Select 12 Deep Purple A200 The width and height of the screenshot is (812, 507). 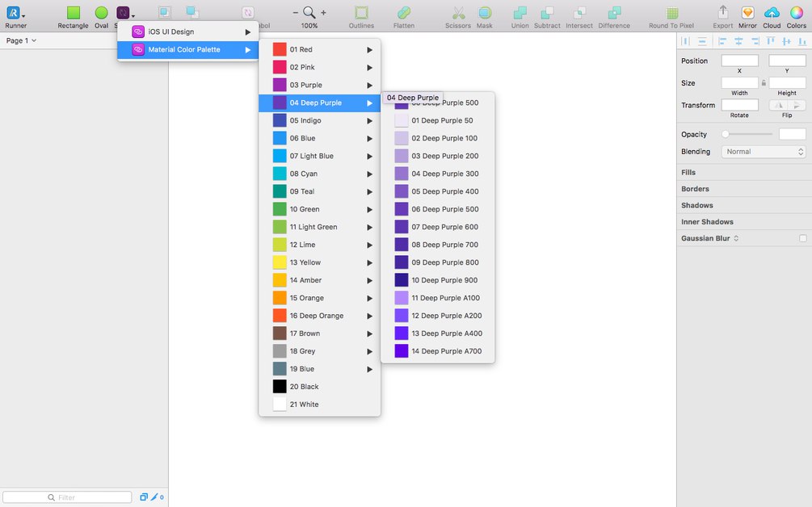[438, 316]
